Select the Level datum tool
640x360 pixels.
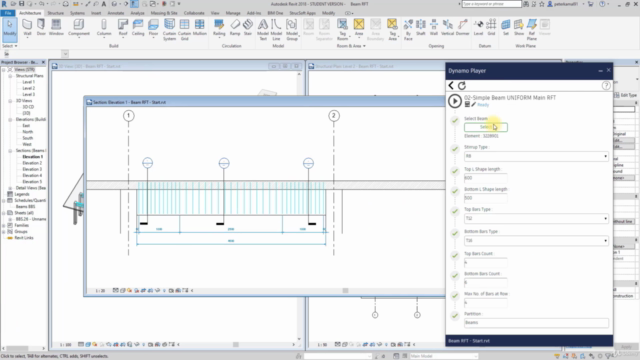(x=478, y=28)
